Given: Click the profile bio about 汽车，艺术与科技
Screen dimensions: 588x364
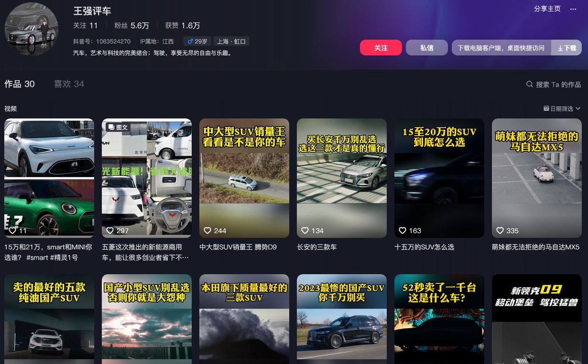Looking at the screenshot, I should [153, 53].
